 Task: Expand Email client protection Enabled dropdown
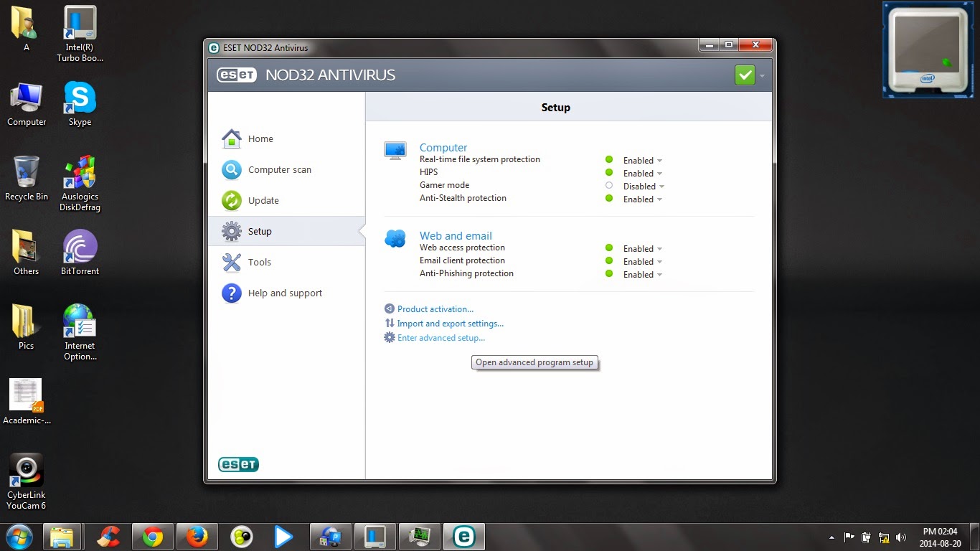tap(643, 262)
